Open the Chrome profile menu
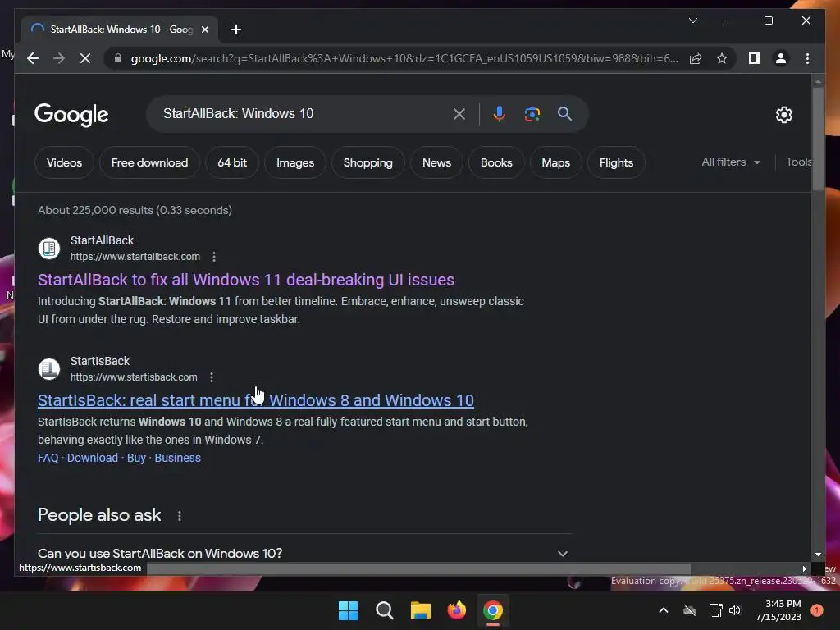This screenshot has width=840, height=630. pos(781,58)
